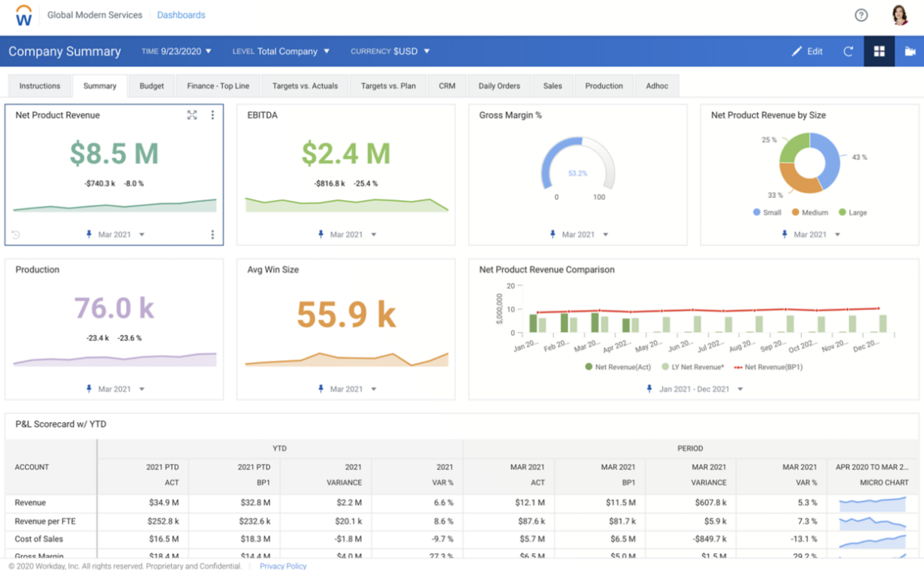This screenshot has width=924, height=570.
Task: Open the TIME 9/23/2020 dropdown
Action: [176, 52]
